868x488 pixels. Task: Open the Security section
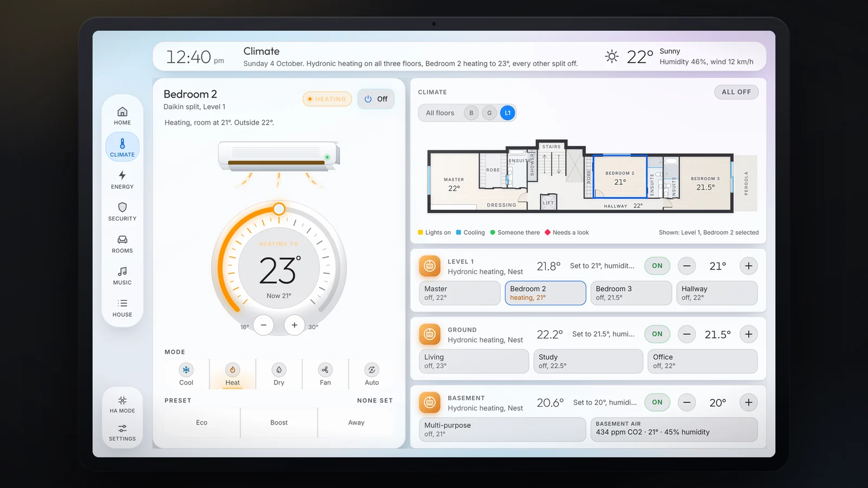pyautogui.click(x=122, y=211)
